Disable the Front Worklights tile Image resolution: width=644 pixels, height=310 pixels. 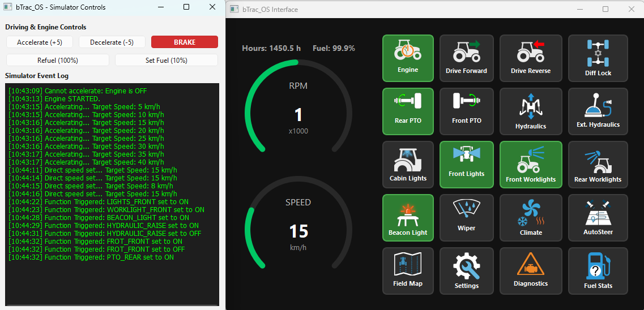(531, 165)
